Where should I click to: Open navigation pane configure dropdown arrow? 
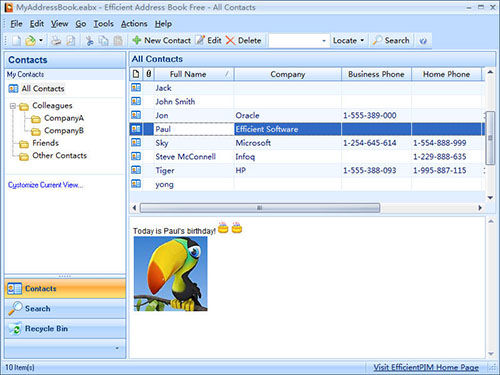click(117, 348)
